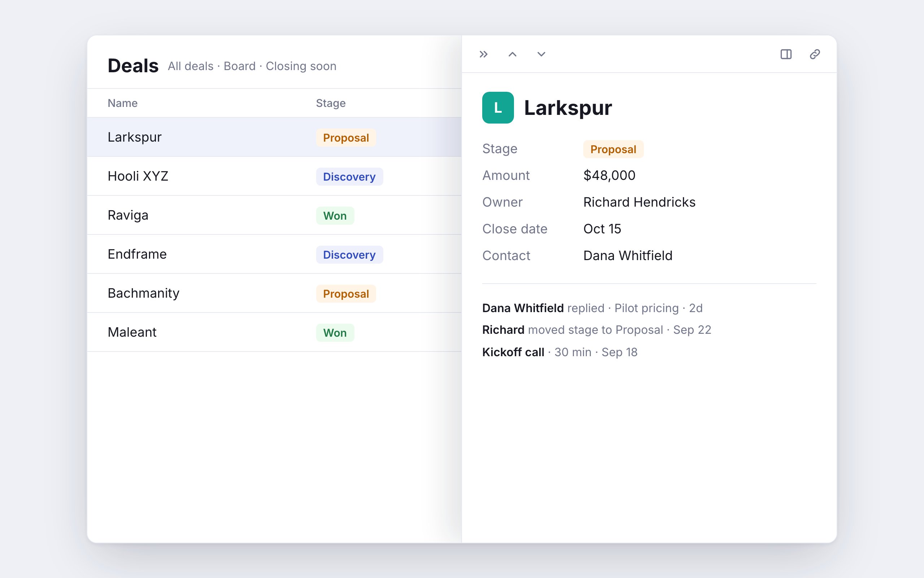Switch to the Board view
The width and height of the screenshot is (924, 578).
tap(239, 66)
